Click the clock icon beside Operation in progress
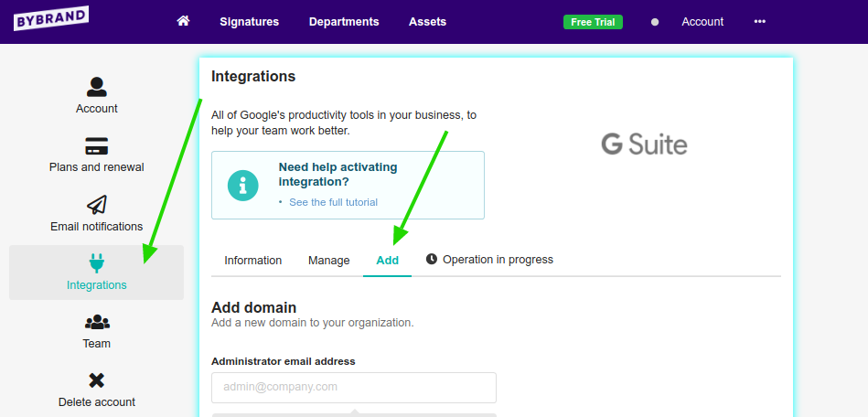 (x=431, y=259)
